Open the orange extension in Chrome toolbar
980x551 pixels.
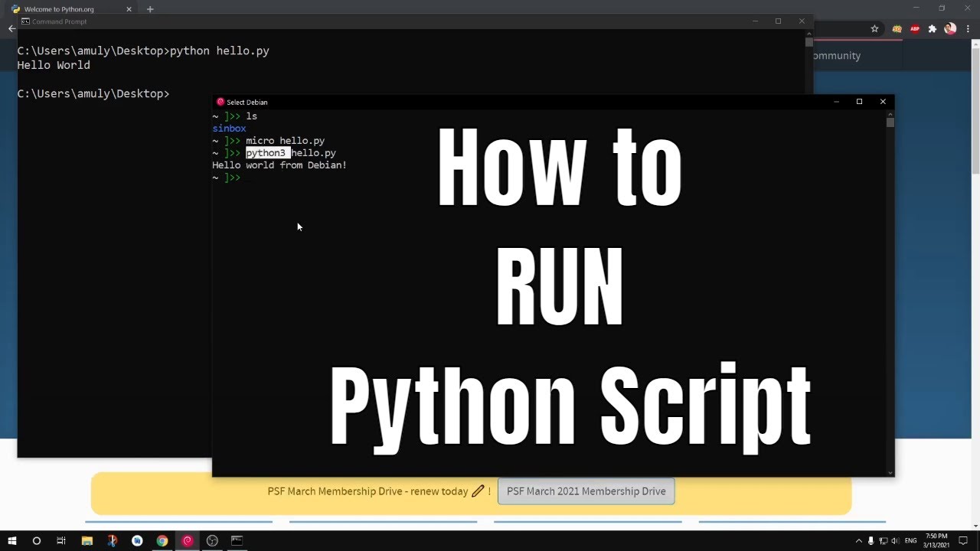897,28
